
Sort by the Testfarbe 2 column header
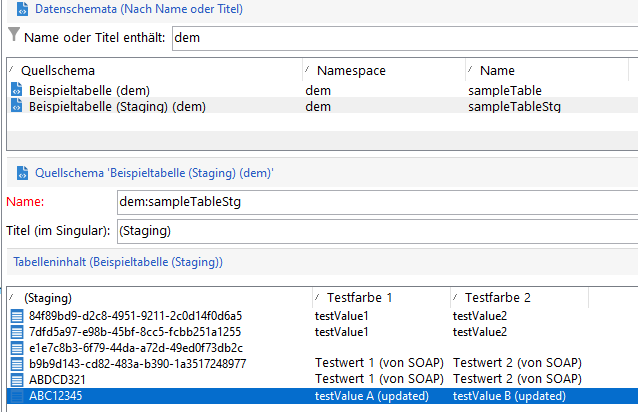point(497,298)
